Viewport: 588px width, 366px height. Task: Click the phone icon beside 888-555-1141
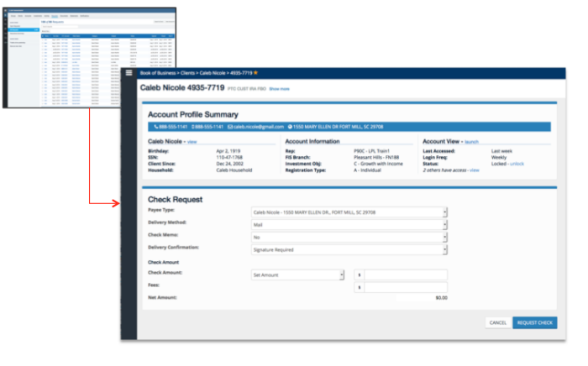(156, 127)
